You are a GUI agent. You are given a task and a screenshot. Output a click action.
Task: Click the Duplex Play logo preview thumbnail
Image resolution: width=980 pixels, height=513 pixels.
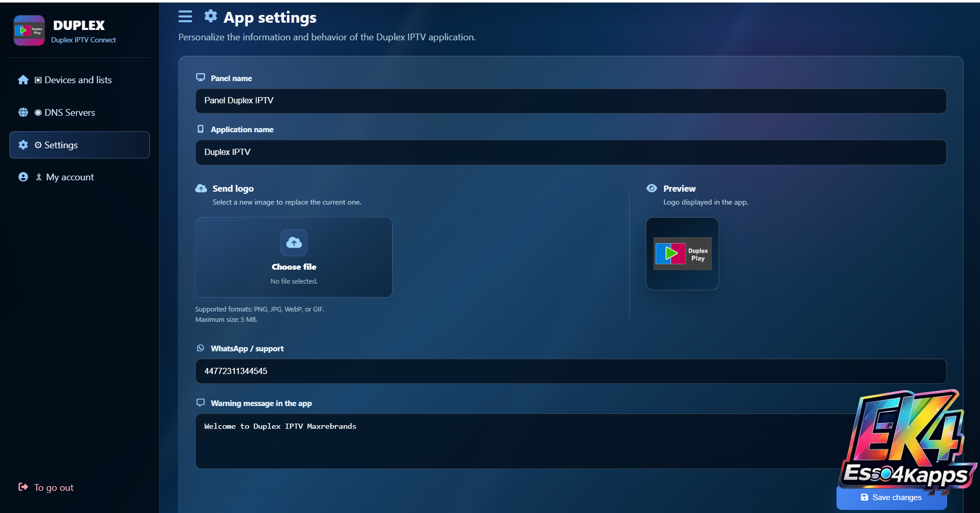(682, 254)
